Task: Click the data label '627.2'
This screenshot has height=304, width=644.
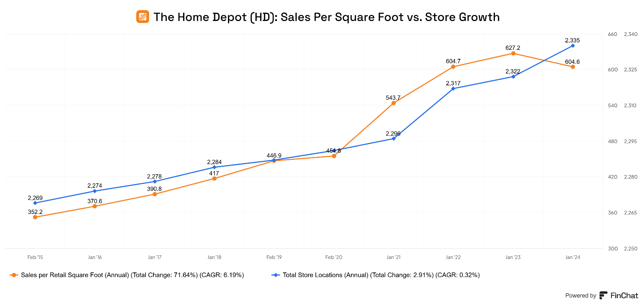Action: click(513, 48)
